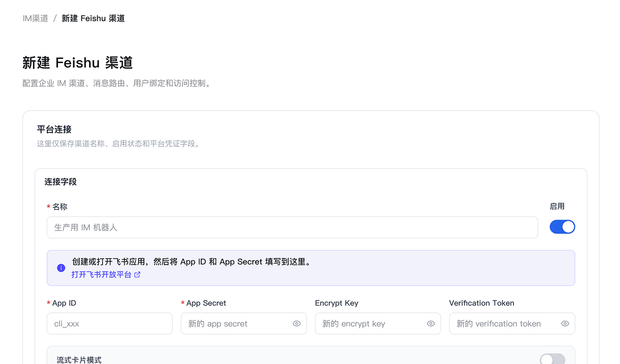Click into the App ID field
The height and width of the screenshot is (364, 620).
pyautogui.click(x=109, y=324)
